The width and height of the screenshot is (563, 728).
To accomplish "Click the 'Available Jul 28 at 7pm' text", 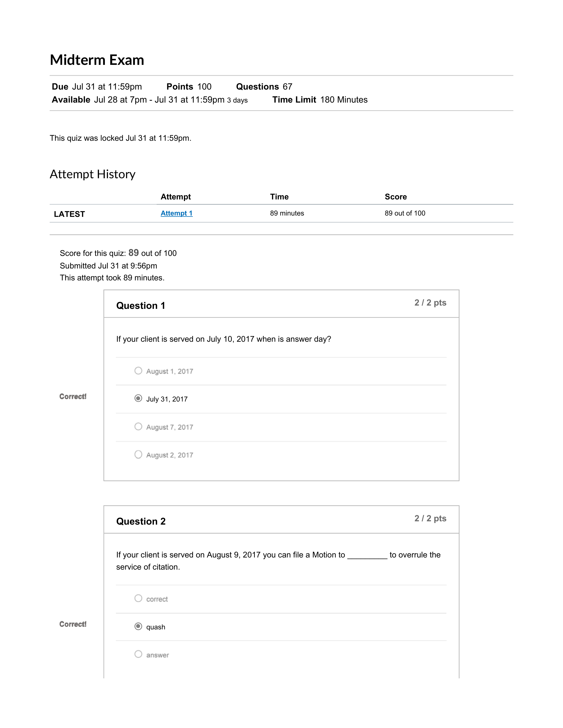I will click(x=150, y=100).
